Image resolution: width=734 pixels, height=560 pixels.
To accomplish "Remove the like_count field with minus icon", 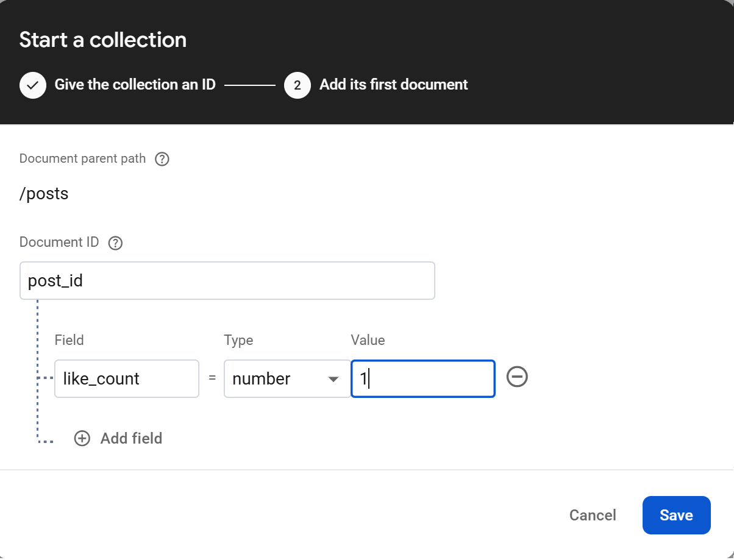I will click(x=517, y=377).
